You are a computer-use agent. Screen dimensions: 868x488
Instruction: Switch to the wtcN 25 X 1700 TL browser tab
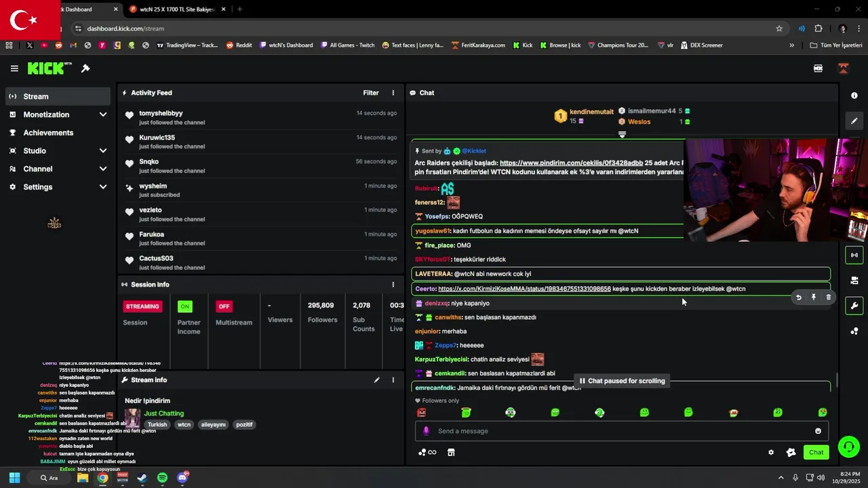click(x=176, y=9)
